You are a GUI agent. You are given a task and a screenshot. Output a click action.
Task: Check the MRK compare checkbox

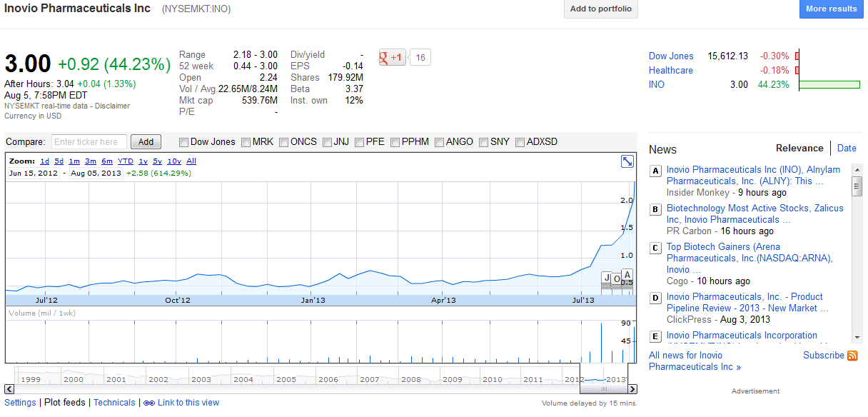(246, 142)
